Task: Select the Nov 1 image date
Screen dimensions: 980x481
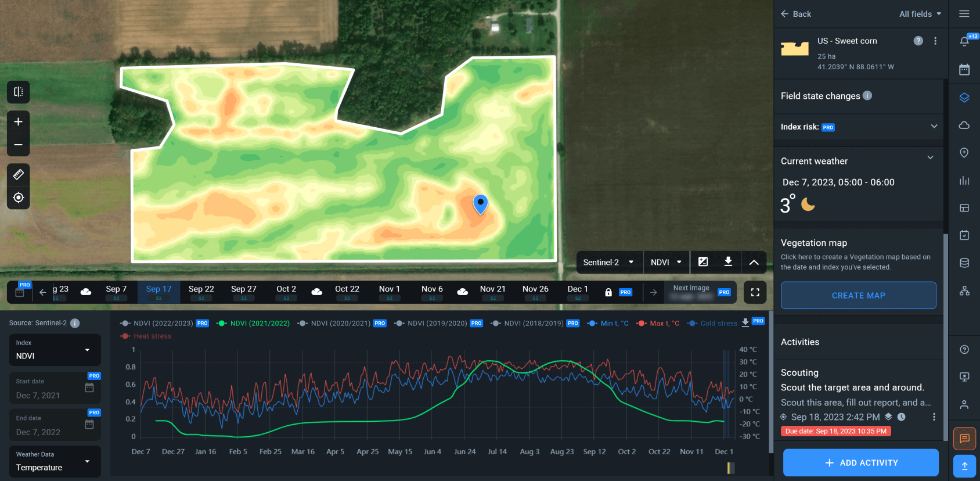Action: (x=390, y=292)
